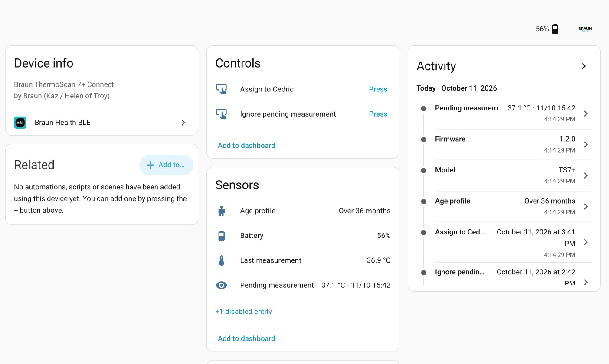609x364 pixels.
Task: Click the Assign to Cedric control label
Action: (x=267, y=89)
